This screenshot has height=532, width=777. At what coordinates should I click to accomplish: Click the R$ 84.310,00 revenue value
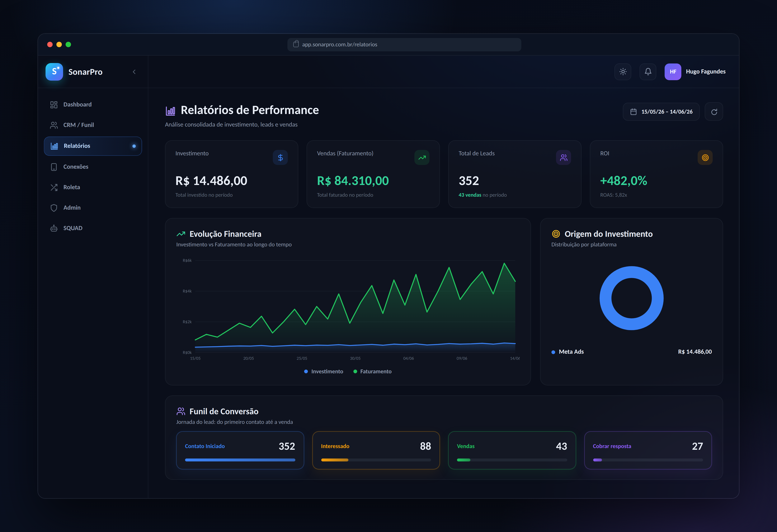tap(353, 181)
